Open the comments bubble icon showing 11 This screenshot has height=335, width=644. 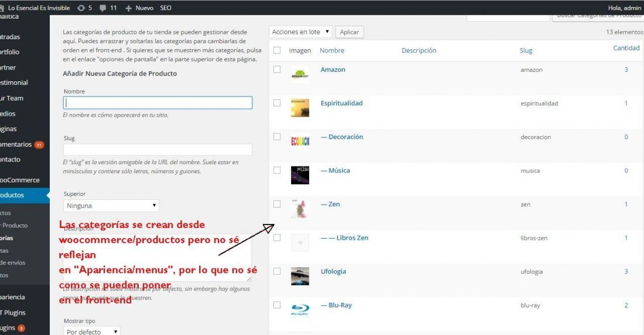coord(102,8)
